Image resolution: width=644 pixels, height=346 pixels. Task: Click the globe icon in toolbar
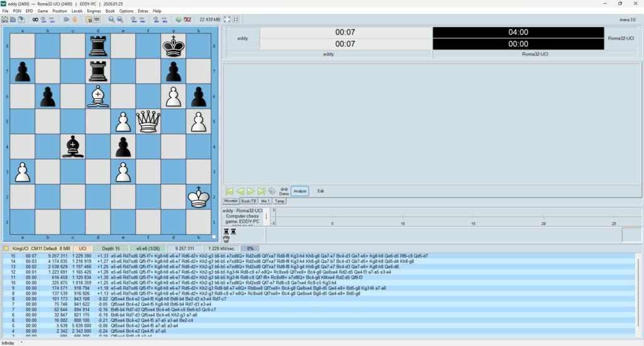[x=179, y=20]
